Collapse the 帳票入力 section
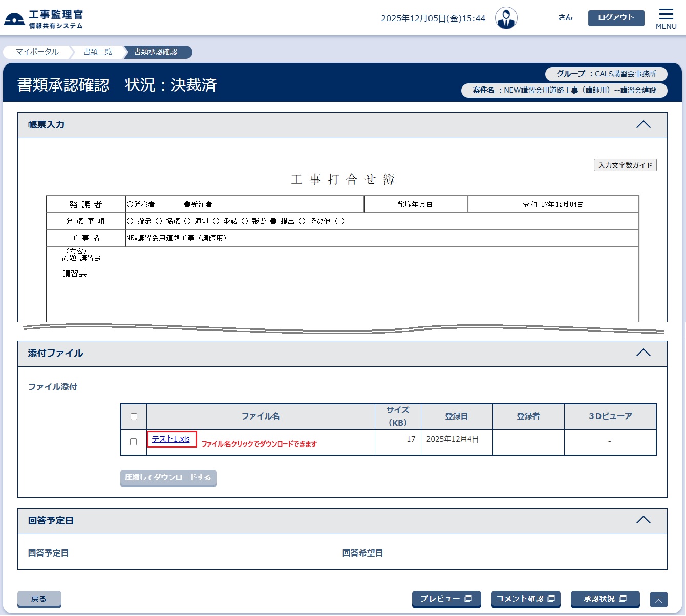 click(643, 125)
